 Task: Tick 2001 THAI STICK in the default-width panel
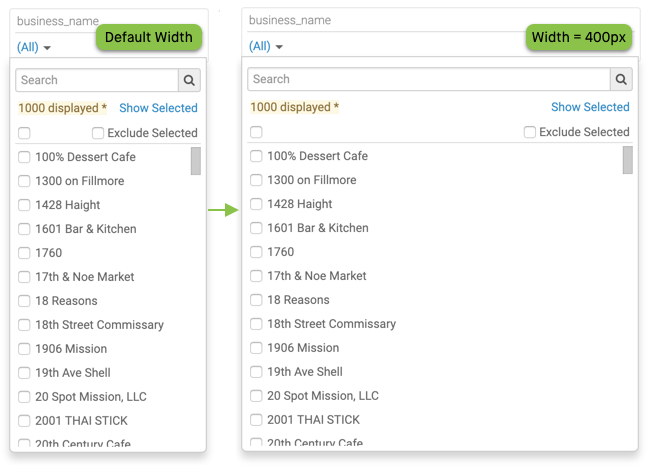coord(24,421)
